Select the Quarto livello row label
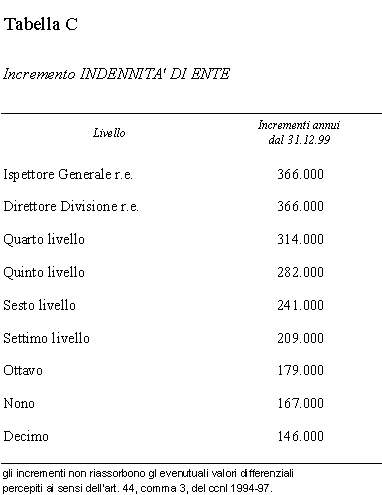The height and width of the screenshot is (495, 382). pyautogui.click(x=44, y=239)
